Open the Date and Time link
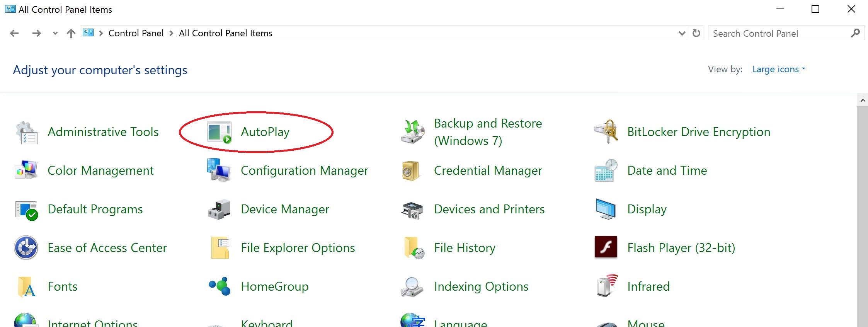Viewport: 868px width, 327px height. coord(667,170)
